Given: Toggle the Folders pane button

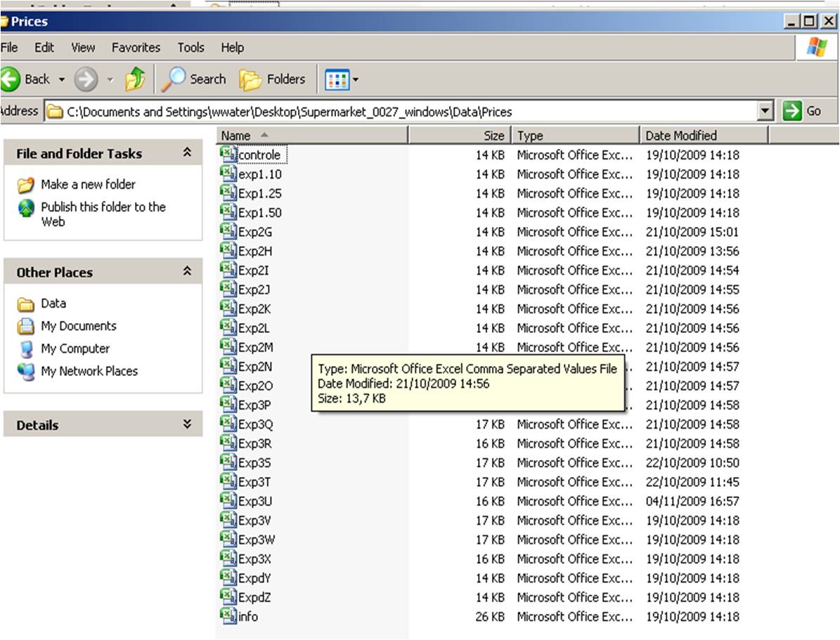Looking at the screenshot, I should click(273, 79).
